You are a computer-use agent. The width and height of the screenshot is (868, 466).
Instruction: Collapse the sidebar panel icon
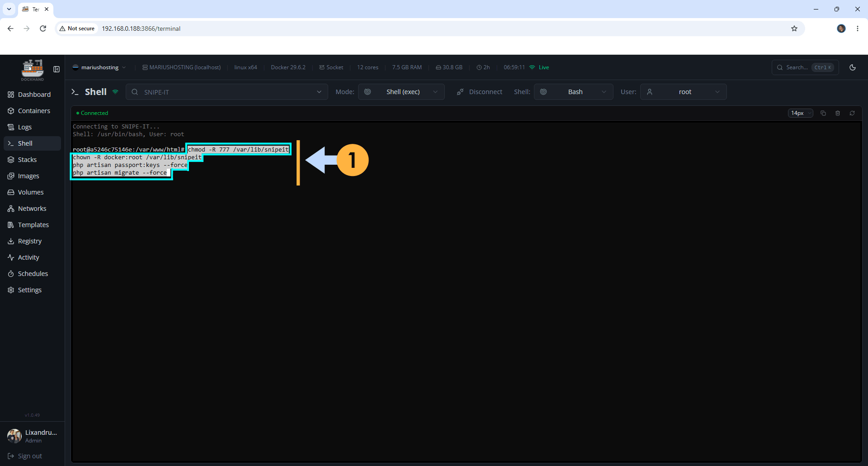[x=57, y=69]
